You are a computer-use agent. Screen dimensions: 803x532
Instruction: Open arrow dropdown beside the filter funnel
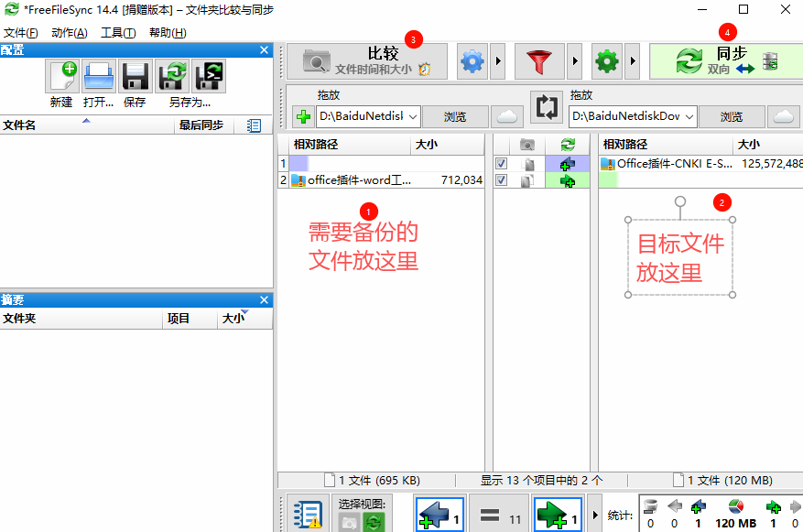pyautogui.click(x=575, y=62)
